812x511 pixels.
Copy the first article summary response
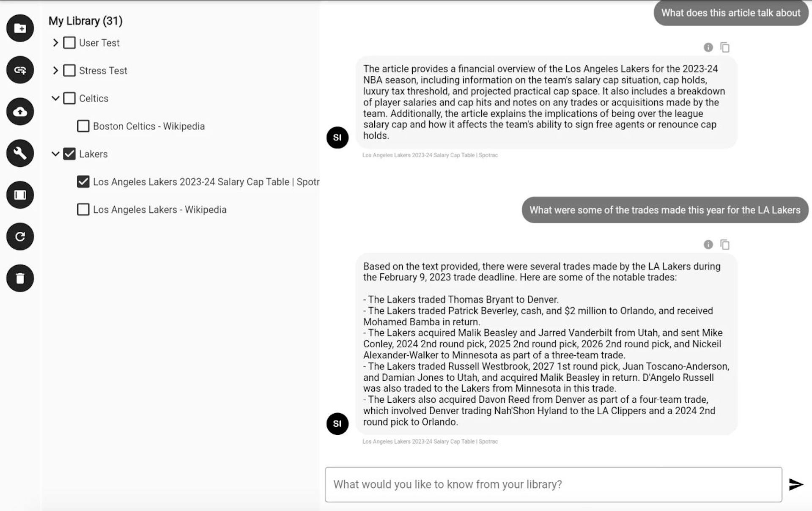[x=725, y=47]
